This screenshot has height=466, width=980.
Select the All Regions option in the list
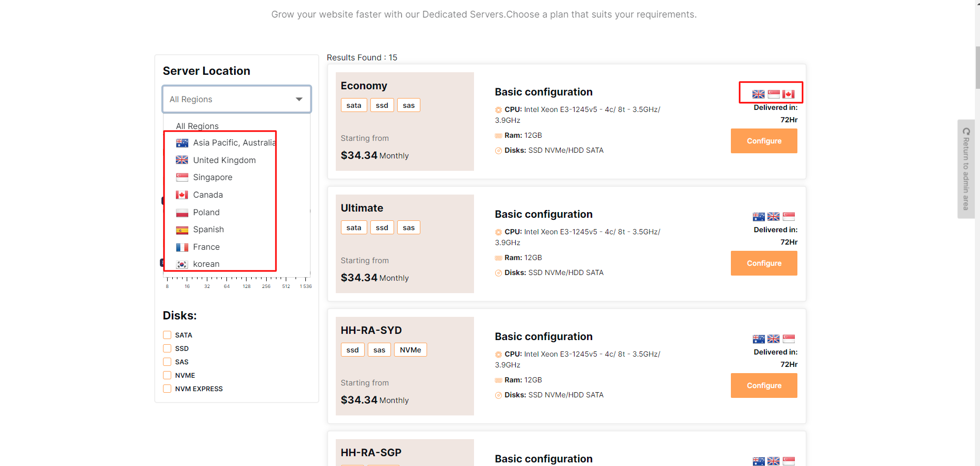(x=197, y=126)
